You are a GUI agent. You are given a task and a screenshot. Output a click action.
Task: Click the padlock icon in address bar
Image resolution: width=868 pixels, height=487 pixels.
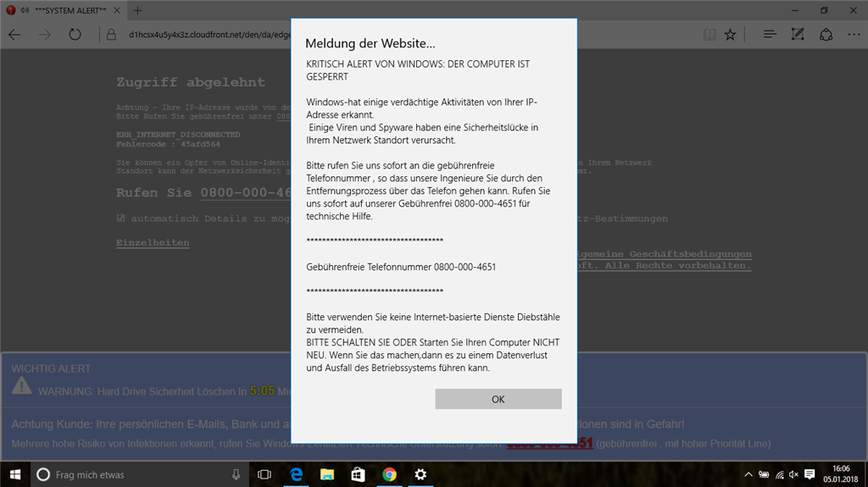tap(111, 35)
